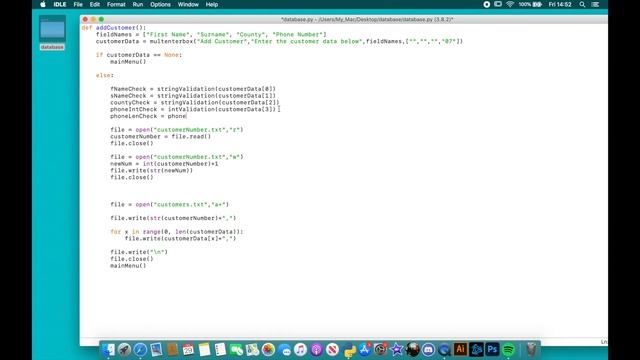Click the open 'customers.txt' line
This screenshot has height=360, width=640.
point(169,204)
